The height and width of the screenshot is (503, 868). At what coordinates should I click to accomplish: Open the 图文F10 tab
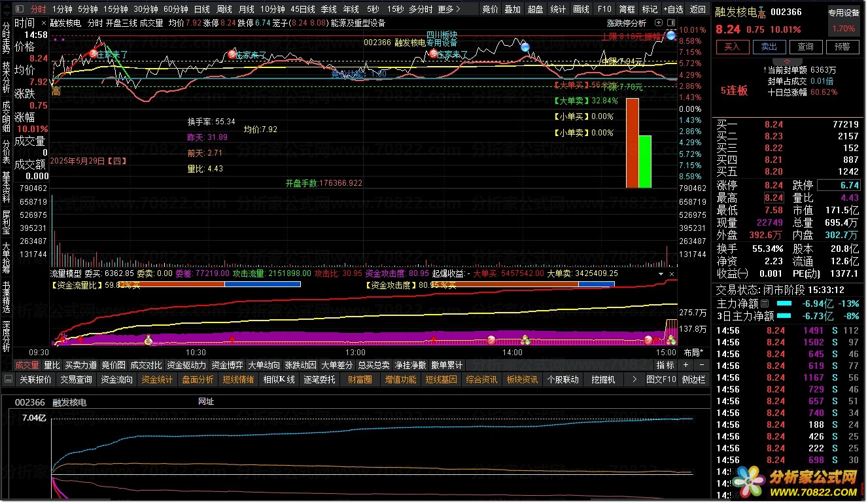coord(661,379)
